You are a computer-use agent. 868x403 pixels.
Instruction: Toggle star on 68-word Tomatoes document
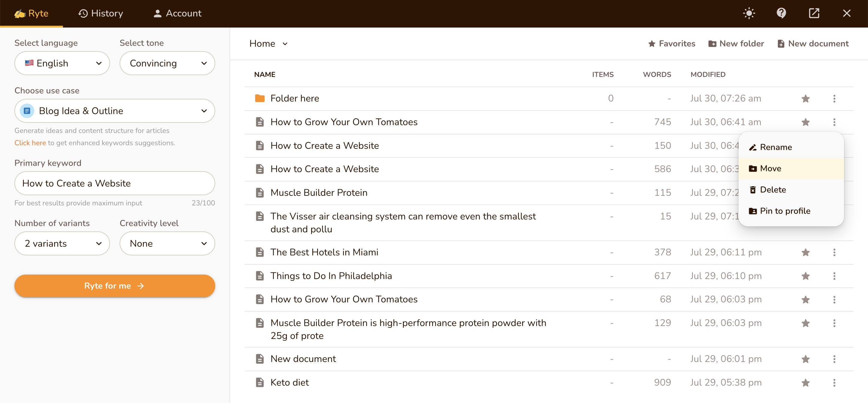805,300
